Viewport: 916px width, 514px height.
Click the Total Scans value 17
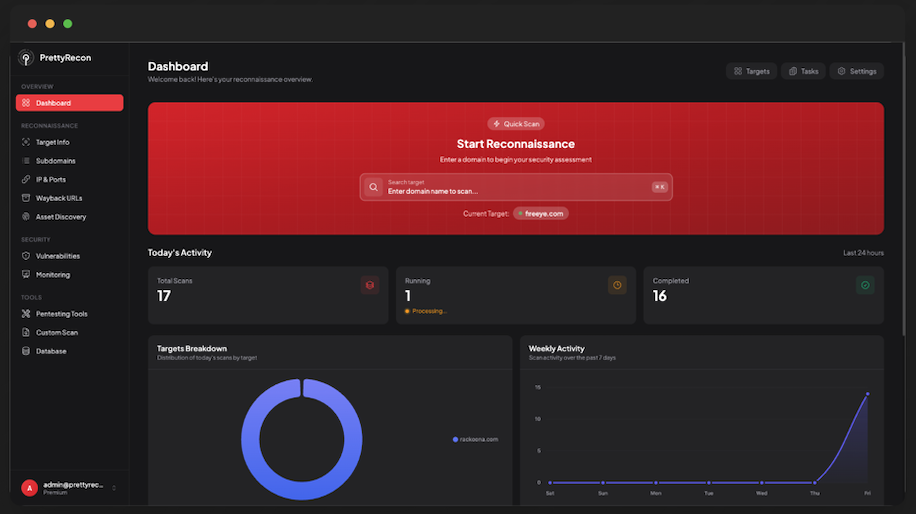pos(164,296)
